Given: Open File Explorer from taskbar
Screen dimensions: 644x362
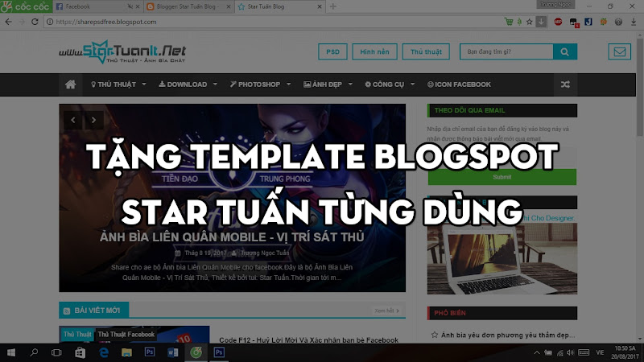Looking at the screenshot, I should coord(126,352).
